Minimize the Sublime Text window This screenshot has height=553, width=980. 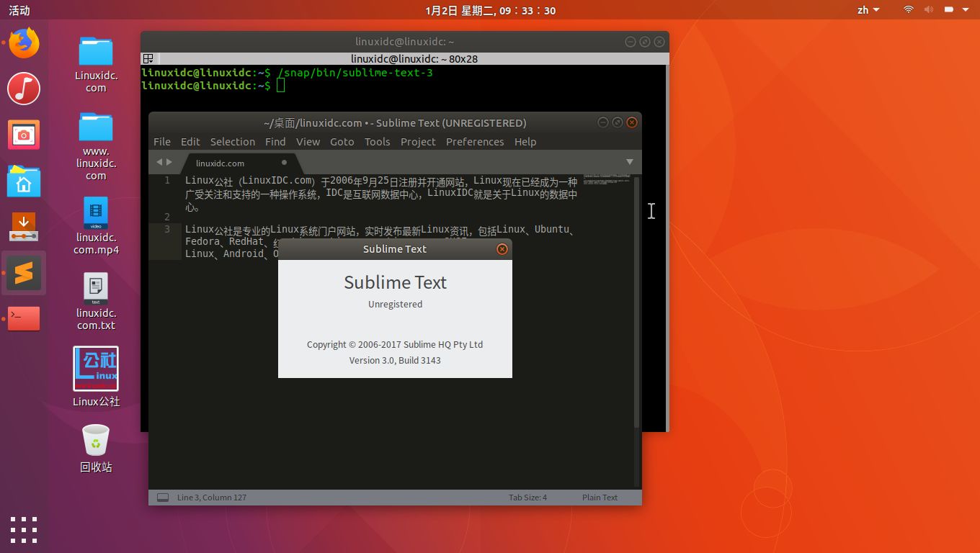pos(603,122)
